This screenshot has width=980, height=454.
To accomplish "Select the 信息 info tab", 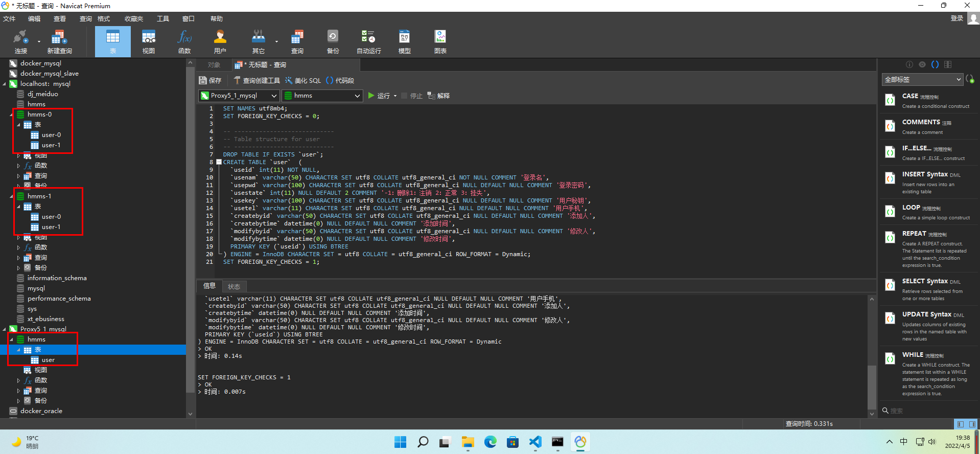I will [209, 286].
